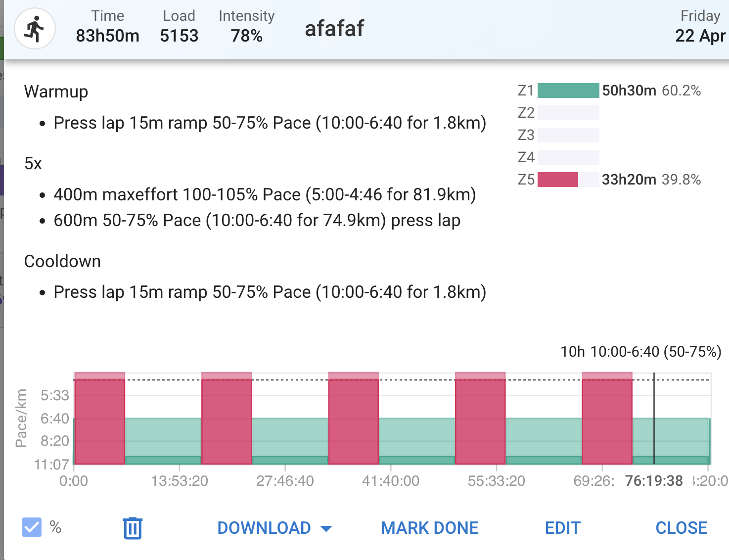Click the green recovery block after first interval
The image size is (729, 560).
click(163, 441)
